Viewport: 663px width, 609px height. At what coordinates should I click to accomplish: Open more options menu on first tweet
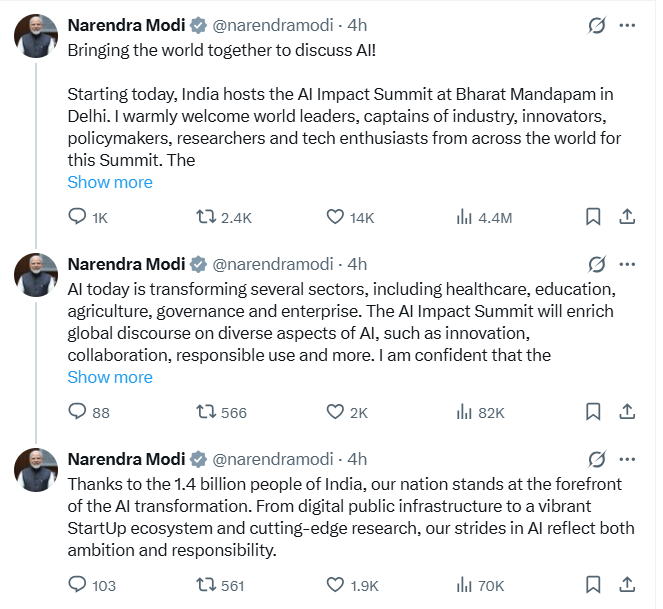click(x=627, y=22)
